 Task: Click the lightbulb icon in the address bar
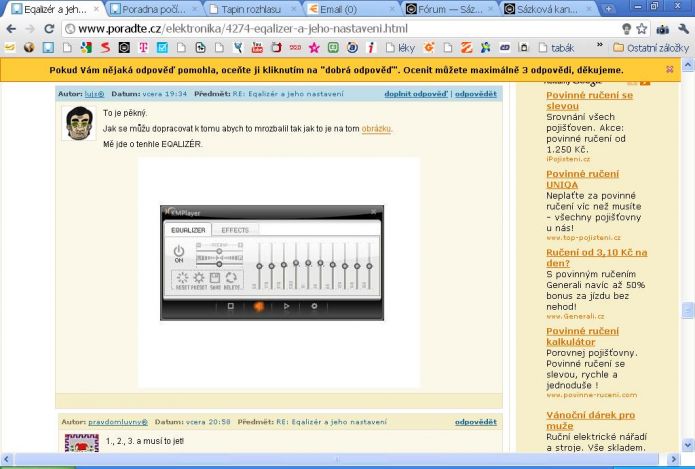pyautogui.click(x=626, y=29)
